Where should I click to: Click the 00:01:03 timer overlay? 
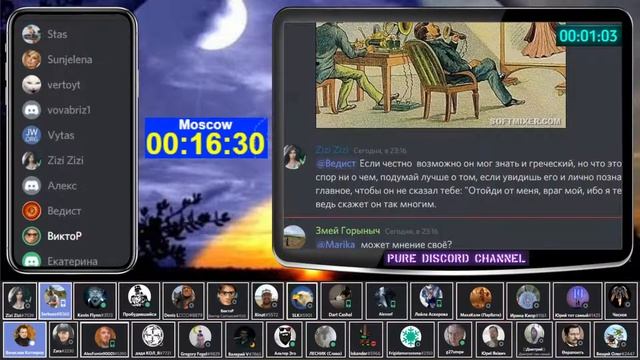[x=588, y=36]
